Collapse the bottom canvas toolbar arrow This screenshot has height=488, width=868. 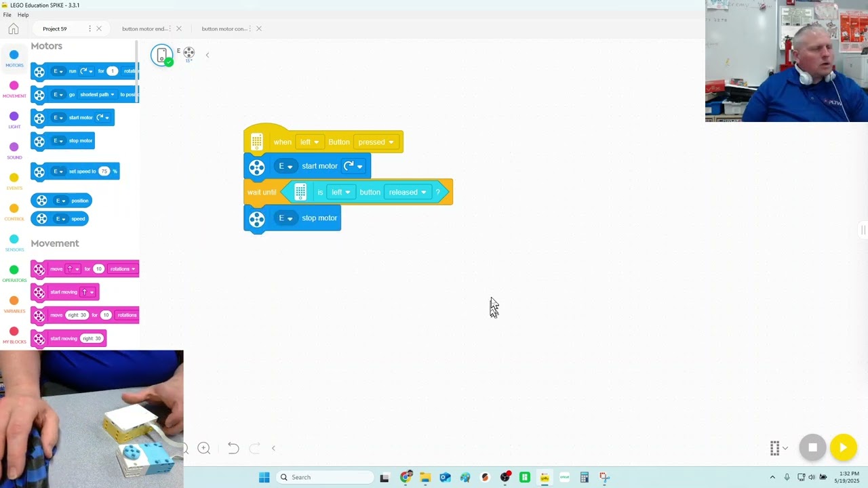click(273, 448)
